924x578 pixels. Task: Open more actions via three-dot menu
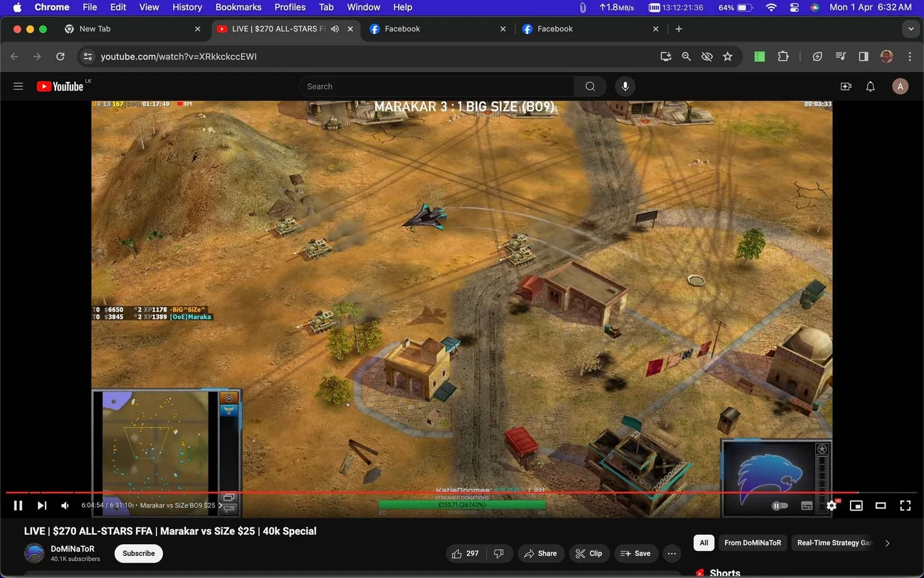coord(671,553)
